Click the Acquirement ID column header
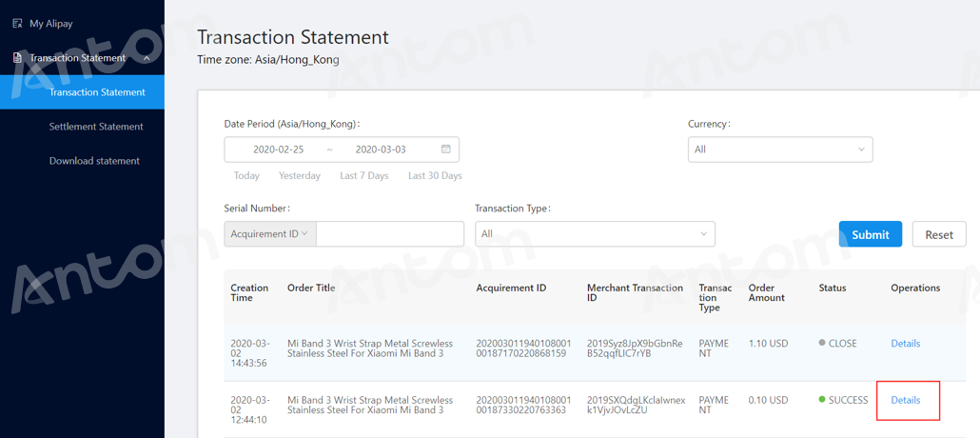Image resolution: width=980 pixels, height=438 pixels. tap(511, 288)
